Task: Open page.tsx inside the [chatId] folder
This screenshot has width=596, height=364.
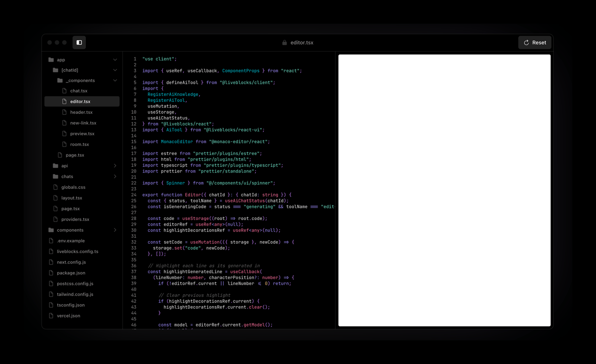Action: (82, 155)
